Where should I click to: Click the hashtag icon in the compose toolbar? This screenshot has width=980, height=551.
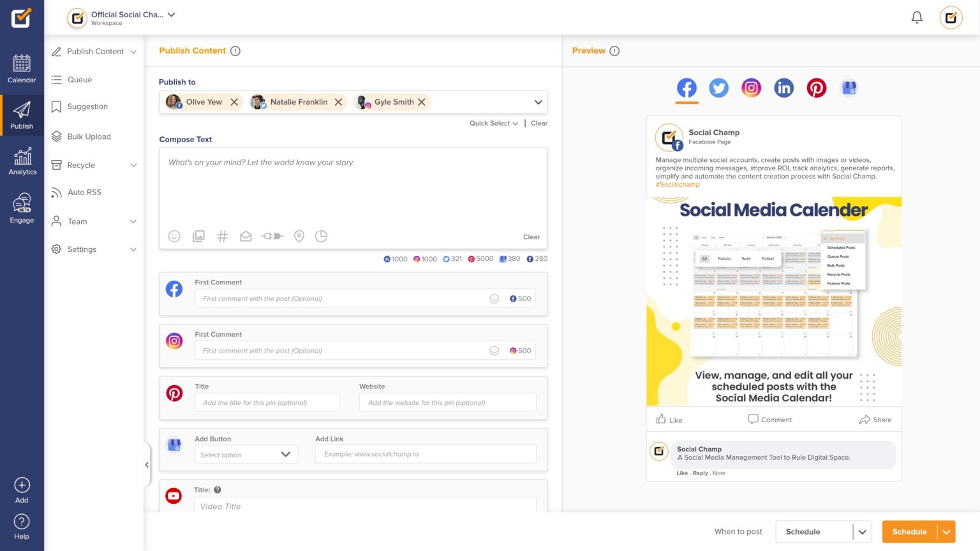pos(222,237)
